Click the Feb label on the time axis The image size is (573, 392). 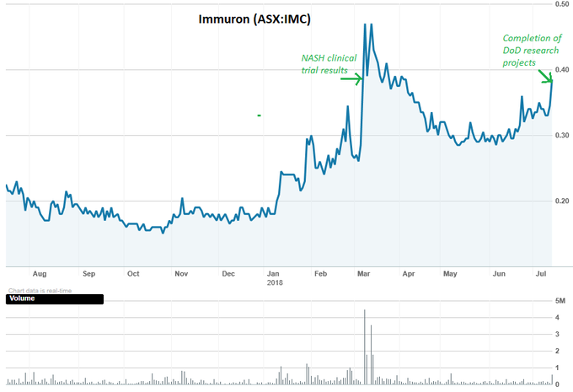tap(320, 273)
